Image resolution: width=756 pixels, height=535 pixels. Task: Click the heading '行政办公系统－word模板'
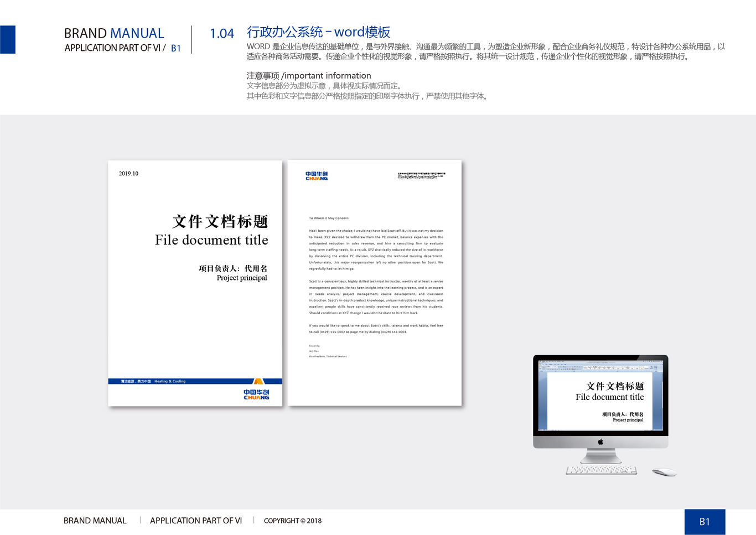coord(319,32)
